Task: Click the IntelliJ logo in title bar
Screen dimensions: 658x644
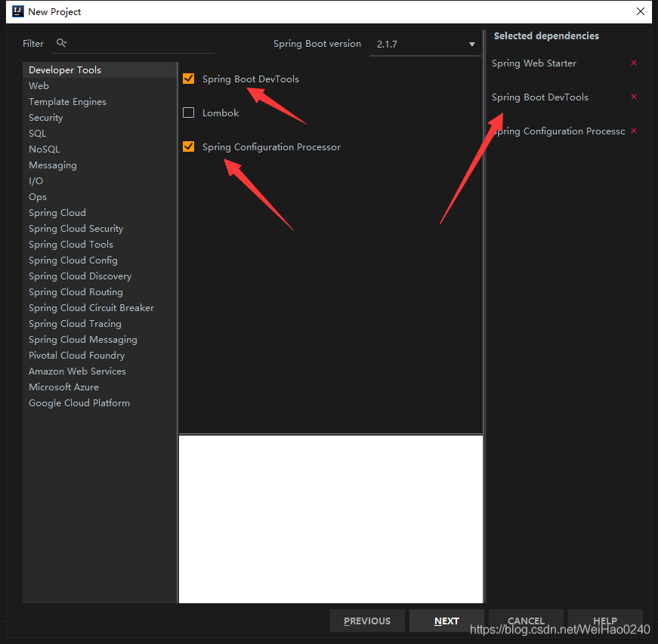Action: coord(18,11)
